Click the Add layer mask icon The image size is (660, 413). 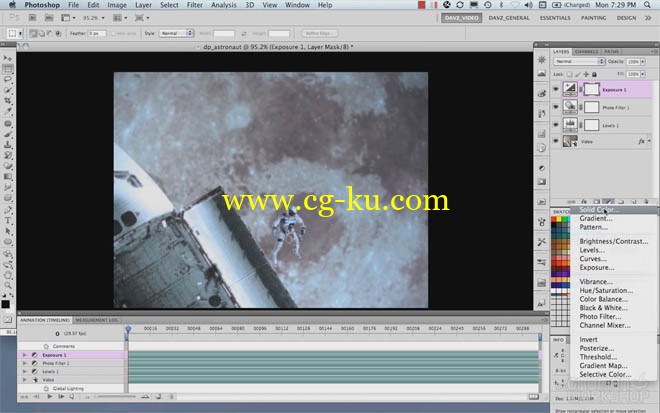click(x=596, y=202)
